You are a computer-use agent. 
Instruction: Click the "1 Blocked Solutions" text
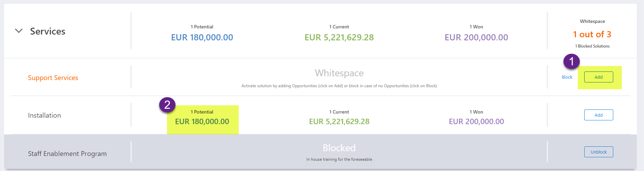pos(592,46)
